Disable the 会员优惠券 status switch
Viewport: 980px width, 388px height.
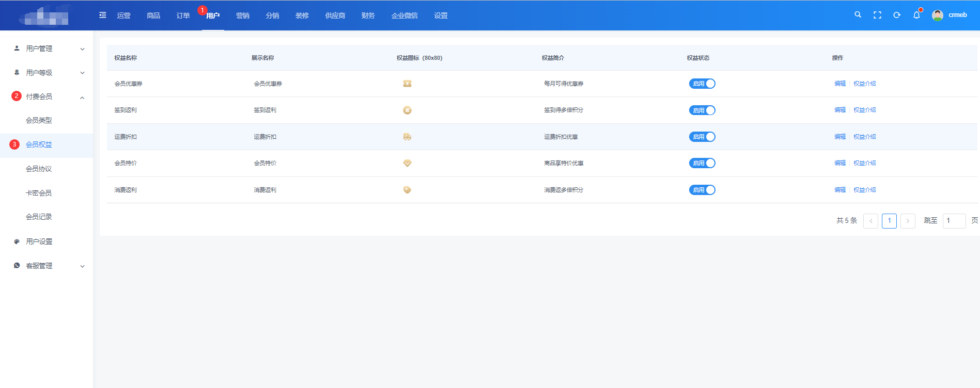(702, 84)
